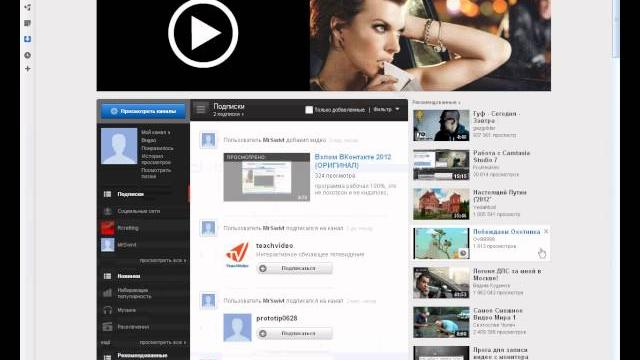Screen dimensions: 640x360
Task: Click the bar chart icon for Набирающие популярность
Action: 107,293
